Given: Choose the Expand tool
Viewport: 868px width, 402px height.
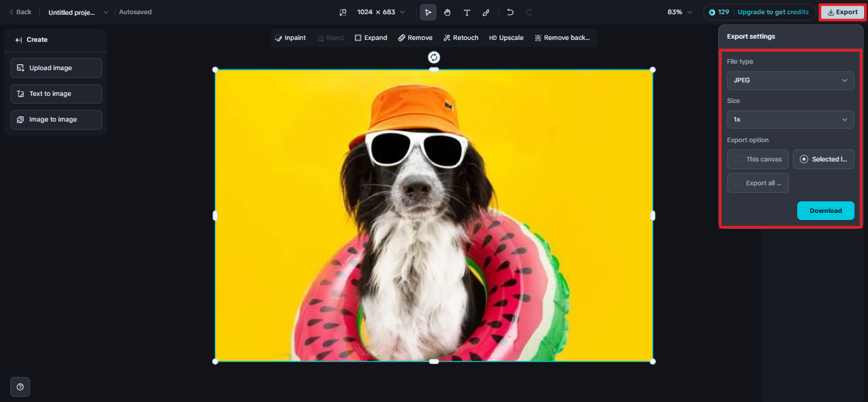Looking at the screenshot, I should (x=371, y=38).
